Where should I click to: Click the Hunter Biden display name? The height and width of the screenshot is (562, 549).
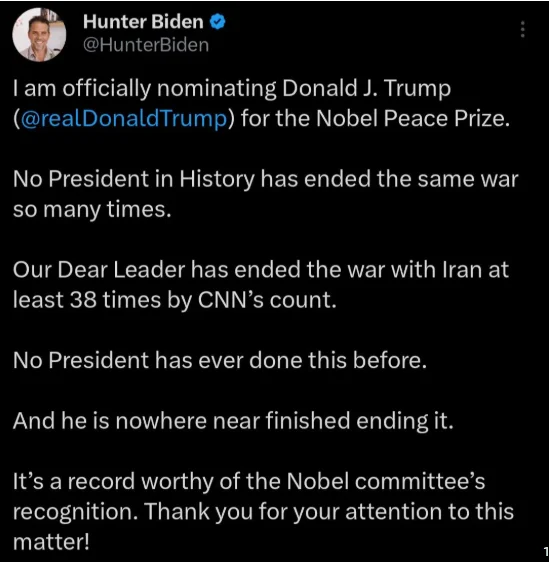click(x=143, y=22)
